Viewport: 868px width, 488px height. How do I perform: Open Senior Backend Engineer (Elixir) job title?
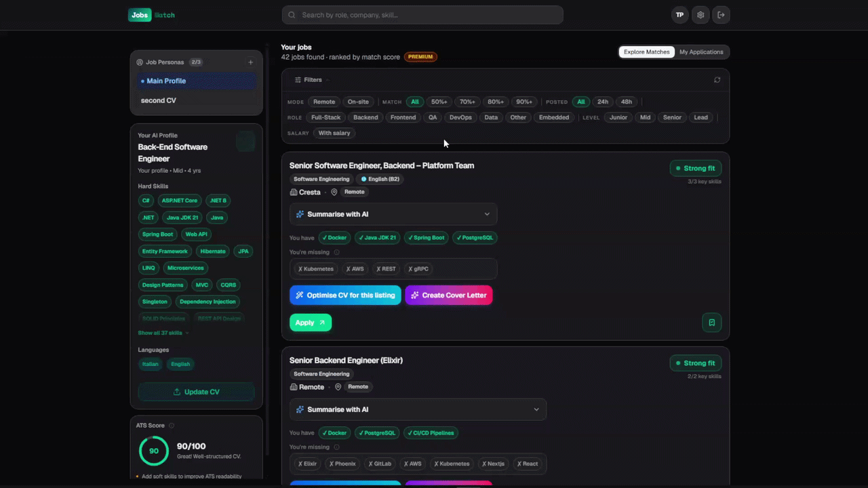pos(346,361)
